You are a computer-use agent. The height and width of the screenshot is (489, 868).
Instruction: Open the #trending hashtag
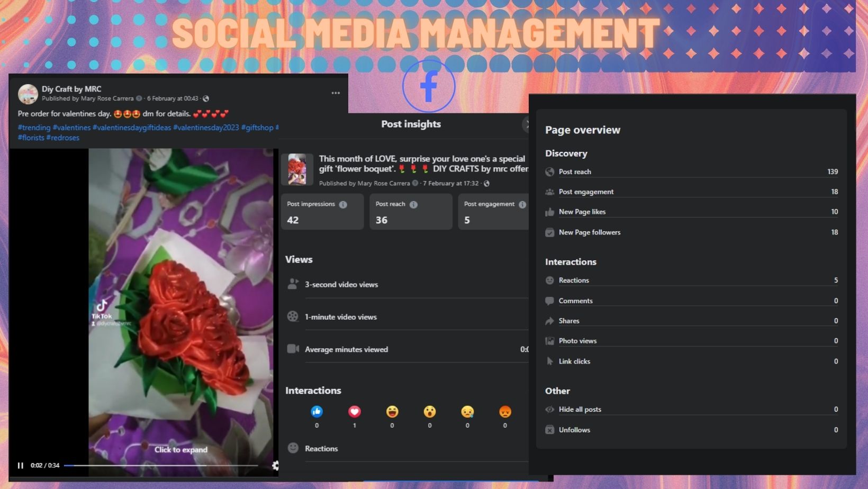[34, 128]
